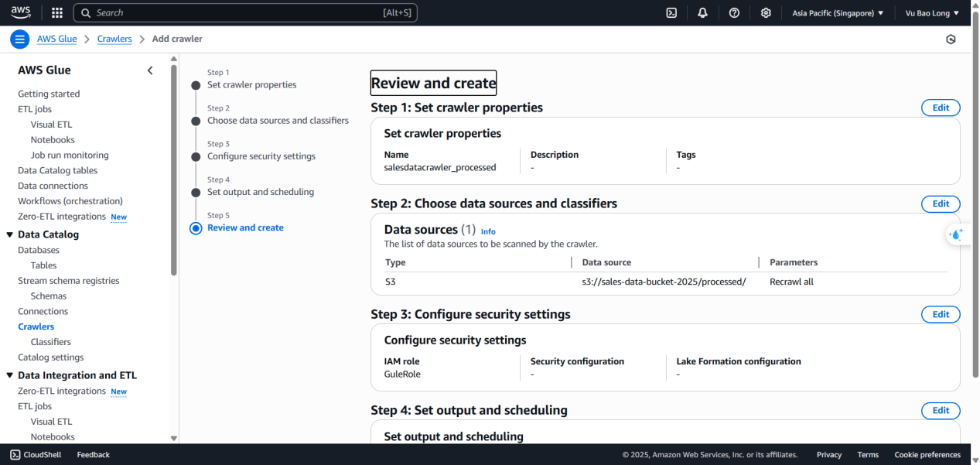The height and width of the screenshot is (465, 980).
Task: Collapse the AWS Glue side panel arrow
Action: point(150,70)
